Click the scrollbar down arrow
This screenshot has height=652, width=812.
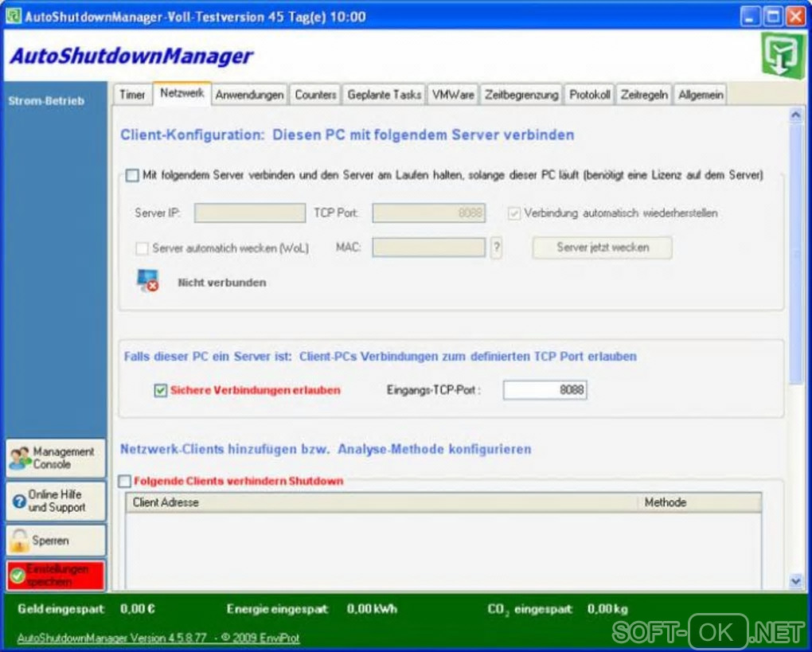click(x=796, y=582)
